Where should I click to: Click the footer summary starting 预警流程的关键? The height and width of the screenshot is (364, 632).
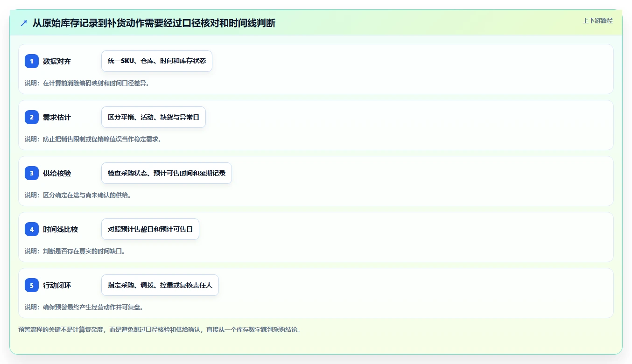[160, 329]
